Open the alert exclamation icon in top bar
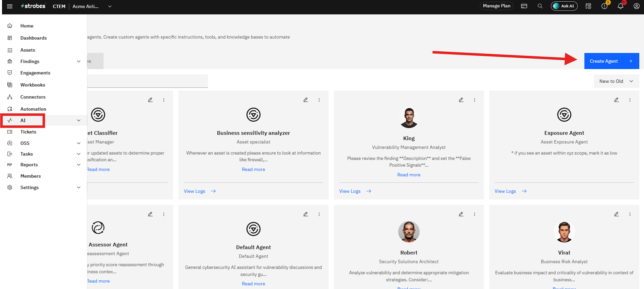 pyautogui.click(x=604, y=6)
